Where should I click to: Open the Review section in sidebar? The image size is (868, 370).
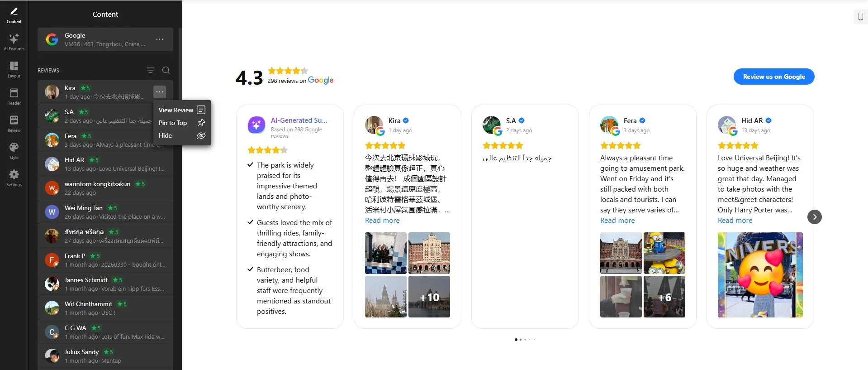(x=14, y=124)
